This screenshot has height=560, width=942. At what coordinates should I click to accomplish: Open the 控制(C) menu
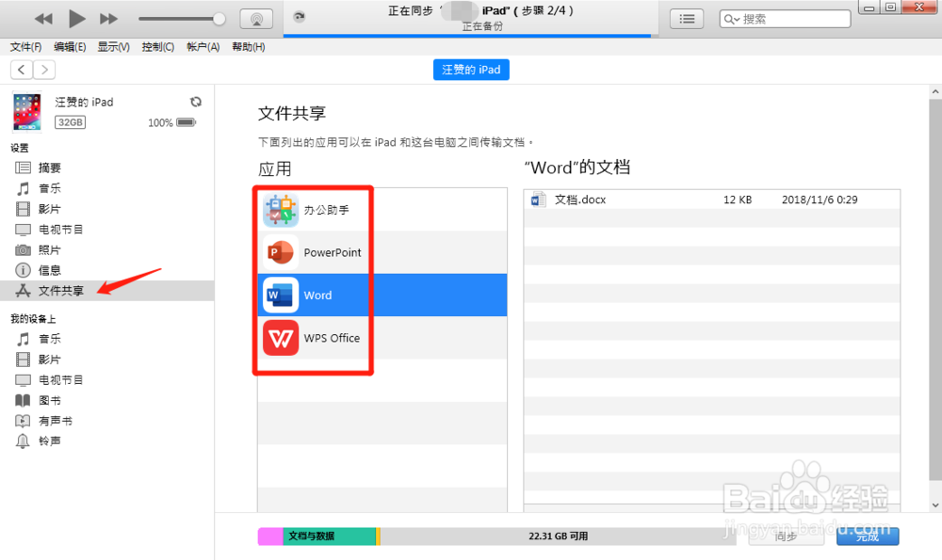(158, 47)
